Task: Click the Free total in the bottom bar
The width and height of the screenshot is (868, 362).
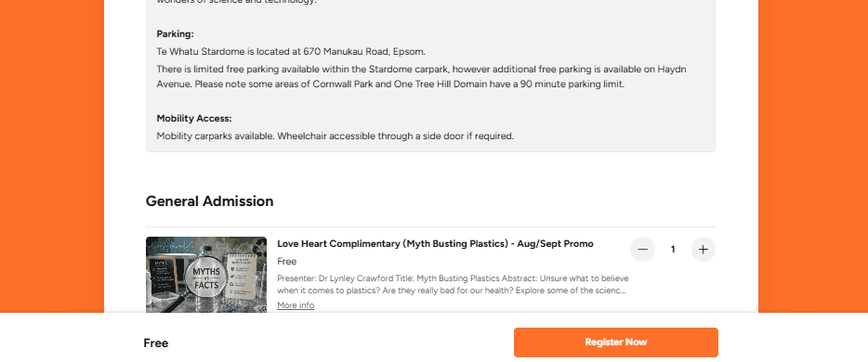Action: click(x=155, y=343)
